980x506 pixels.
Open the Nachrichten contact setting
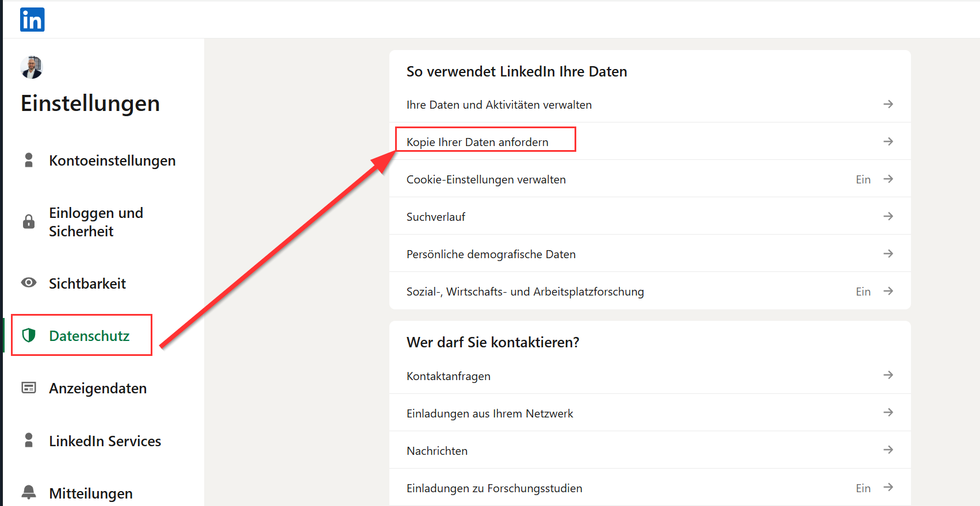(x=650, y=450)
